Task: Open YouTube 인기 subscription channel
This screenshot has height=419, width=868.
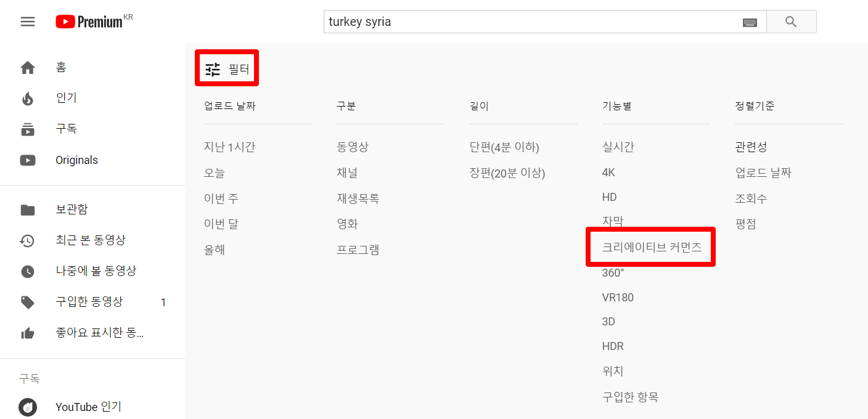Action: 88,407
